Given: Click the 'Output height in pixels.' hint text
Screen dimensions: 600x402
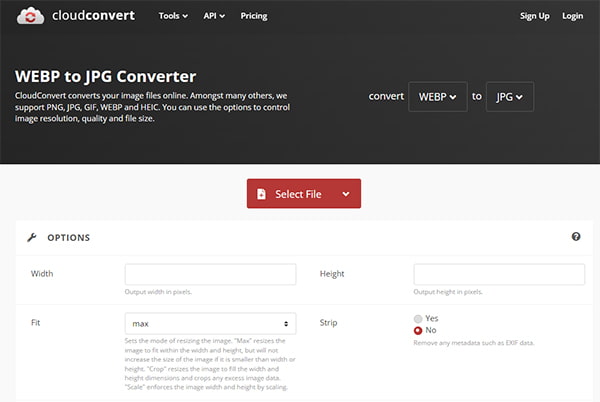Looking at the screenshot, I should pyautogui.click(x=448, y=292).
